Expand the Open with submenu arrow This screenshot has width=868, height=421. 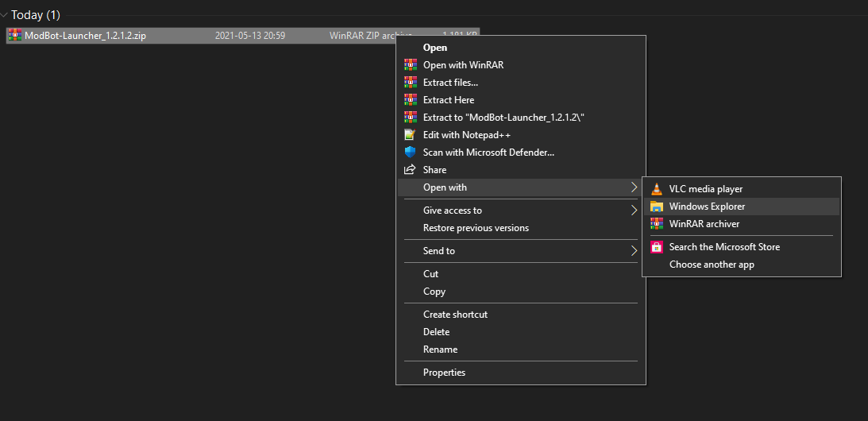point(635,187)
